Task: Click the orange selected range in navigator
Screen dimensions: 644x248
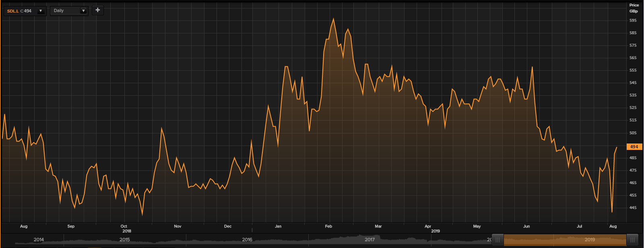Action: tap(565, 240)
